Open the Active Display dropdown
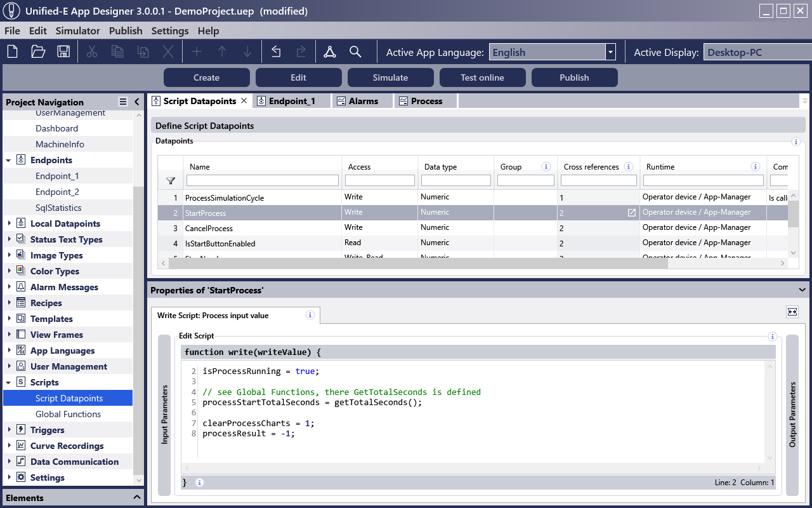This screenshot has width=812, height=508. pyautogui.click(x=757, y=53)
